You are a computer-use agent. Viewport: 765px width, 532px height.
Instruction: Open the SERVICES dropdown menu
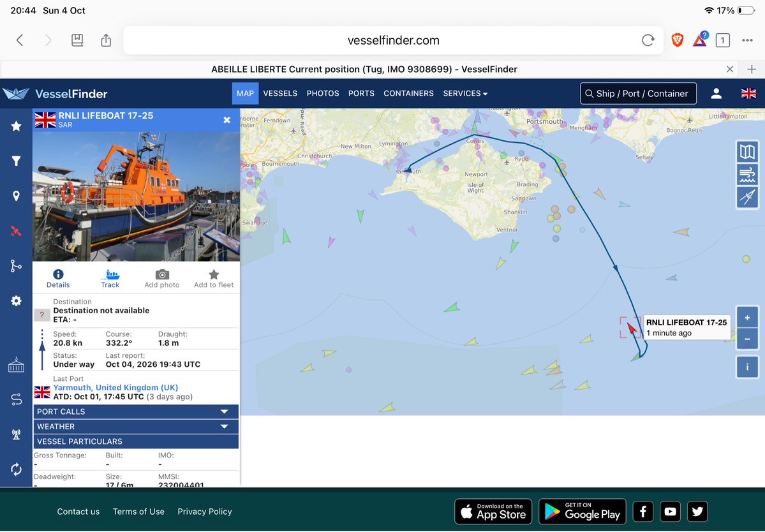[x=465, y=94]
